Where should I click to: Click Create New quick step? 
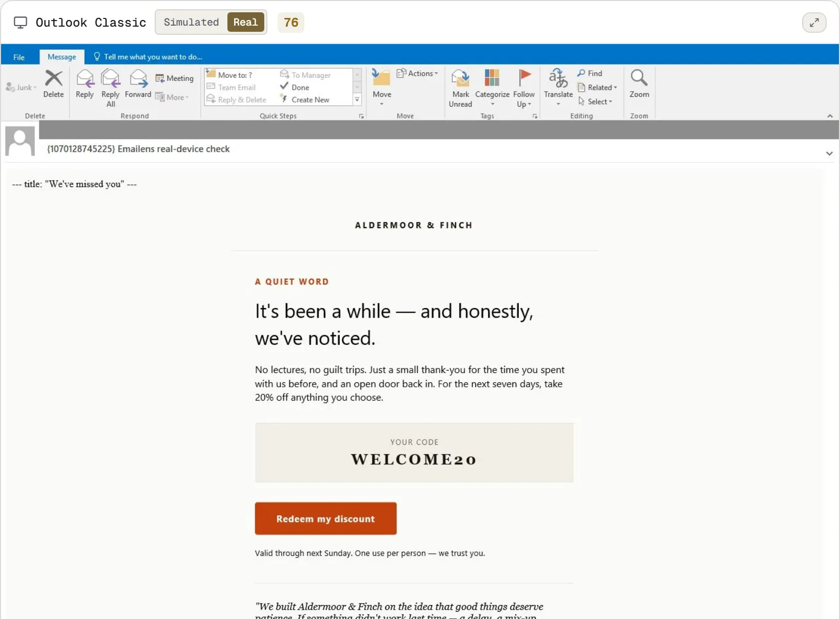coord(305,100)
